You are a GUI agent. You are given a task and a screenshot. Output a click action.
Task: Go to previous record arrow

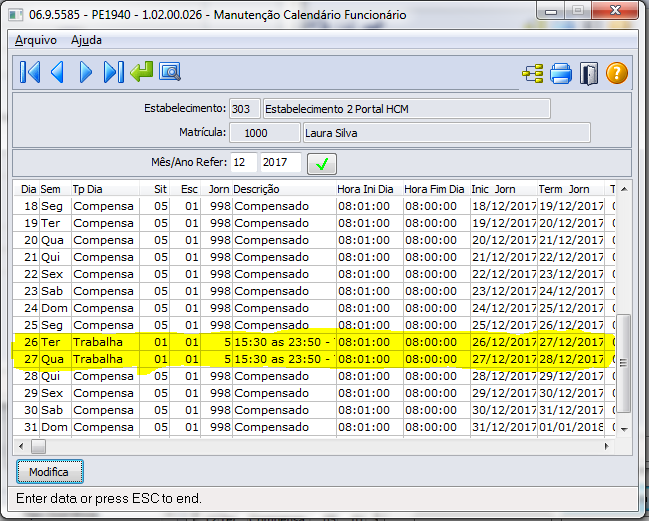(57, 72)
